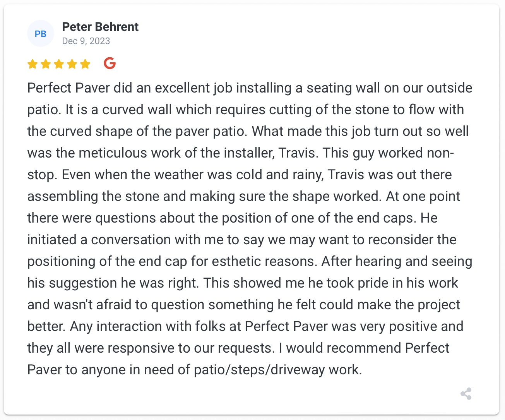Click the first rating star
Image resolution: width=505 pixels, height=420 pixels.
click(33, 64)
